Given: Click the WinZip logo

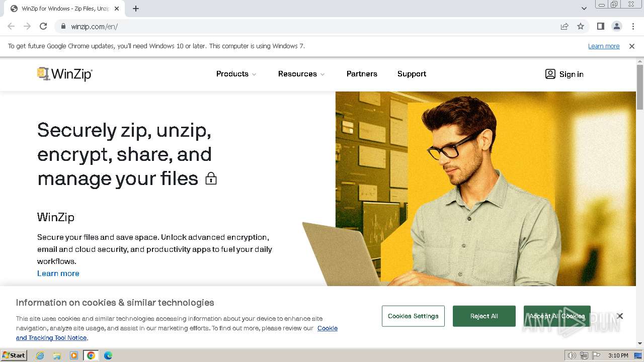Looking at the screenshot, I should pyautogui.click(x=65, y=74).
